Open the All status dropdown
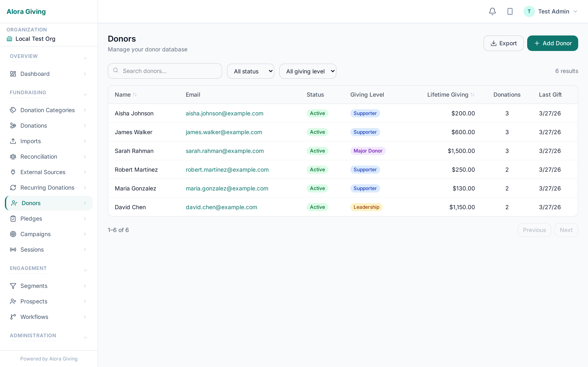The width and height of the screenshot is (588, 367). point(251,71)
